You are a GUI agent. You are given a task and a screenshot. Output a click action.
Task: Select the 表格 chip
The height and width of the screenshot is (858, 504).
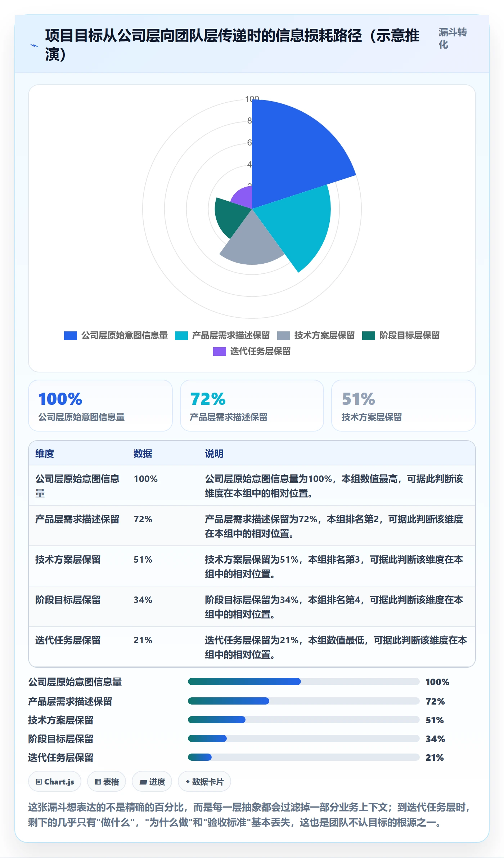[107, 782]
